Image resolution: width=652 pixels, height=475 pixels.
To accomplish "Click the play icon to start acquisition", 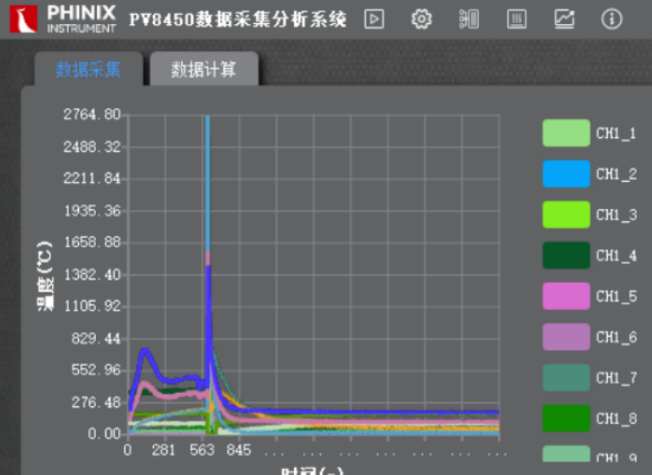I will click(374, 19).
